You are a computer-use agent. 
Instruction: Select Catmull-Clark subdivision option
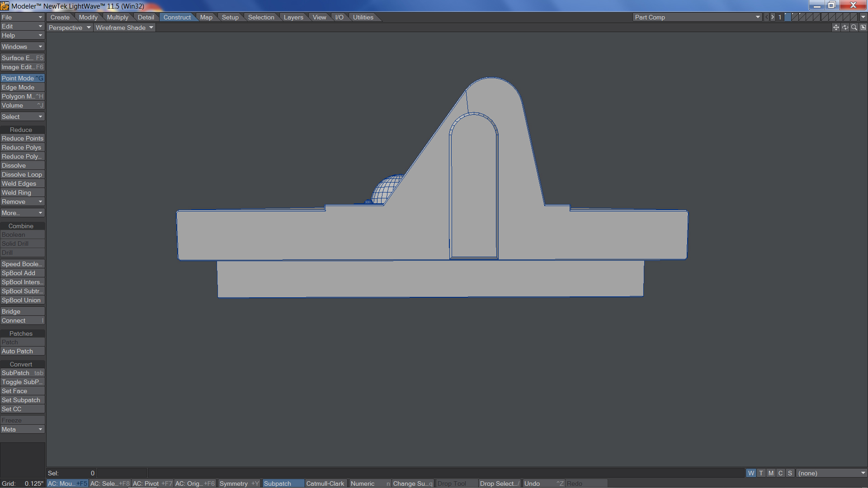325,483
